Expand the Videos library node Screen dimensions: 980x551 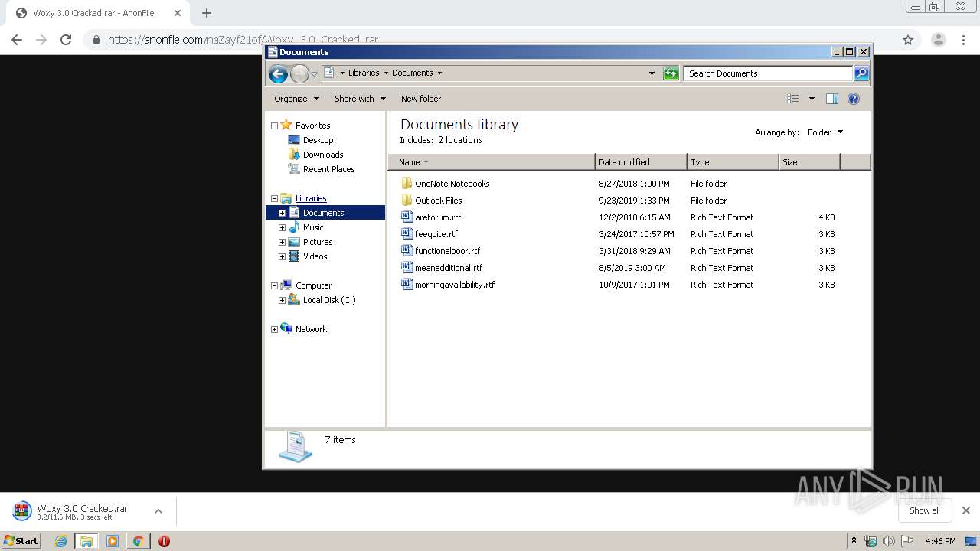(282, 256)
